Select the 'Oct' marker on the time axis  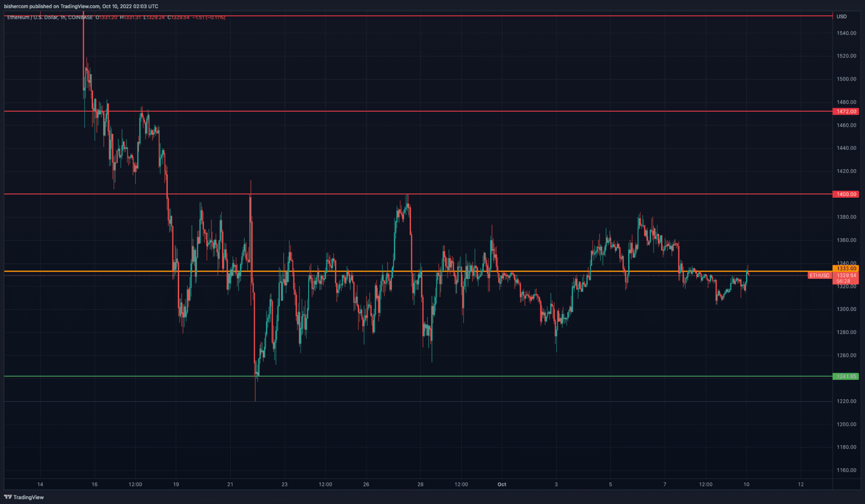pyautogui.click(x=502, y=485)
